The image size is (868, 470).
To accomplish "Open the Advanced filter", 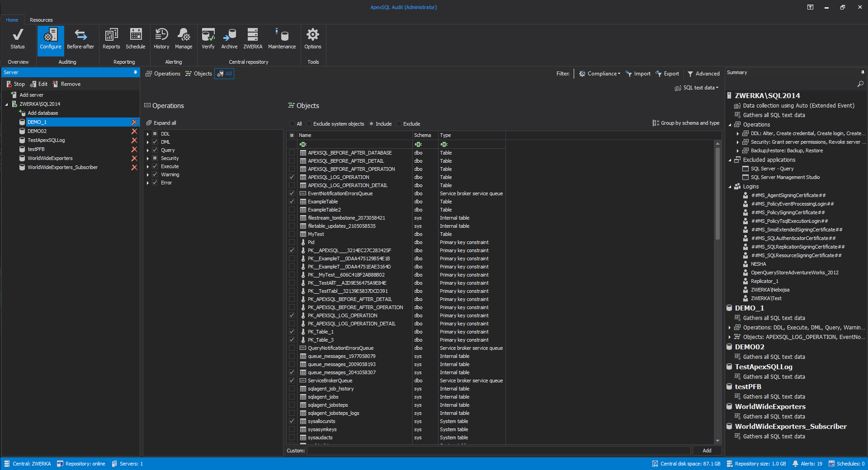I will coord(703,74).
